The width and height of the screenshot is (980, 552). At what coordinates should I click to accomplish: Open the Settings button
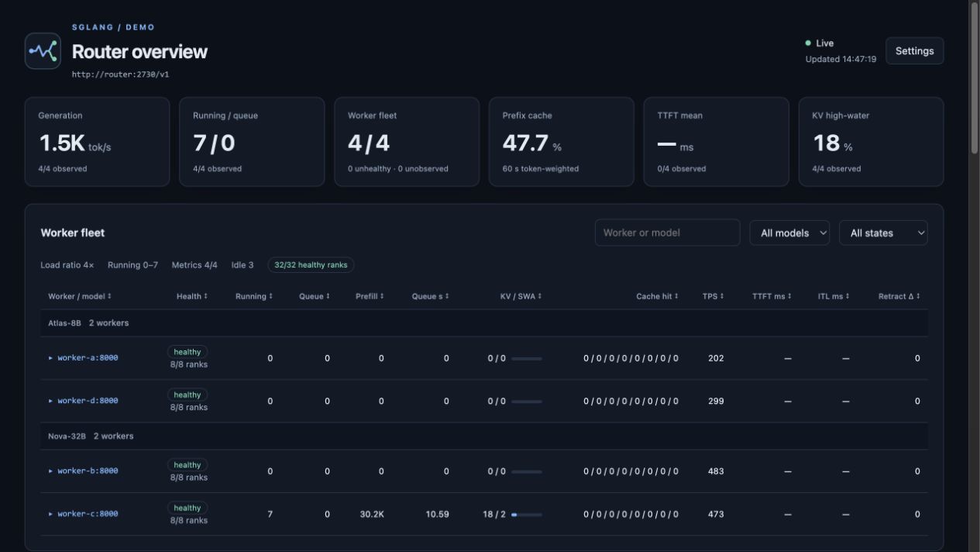coord(914,51)
